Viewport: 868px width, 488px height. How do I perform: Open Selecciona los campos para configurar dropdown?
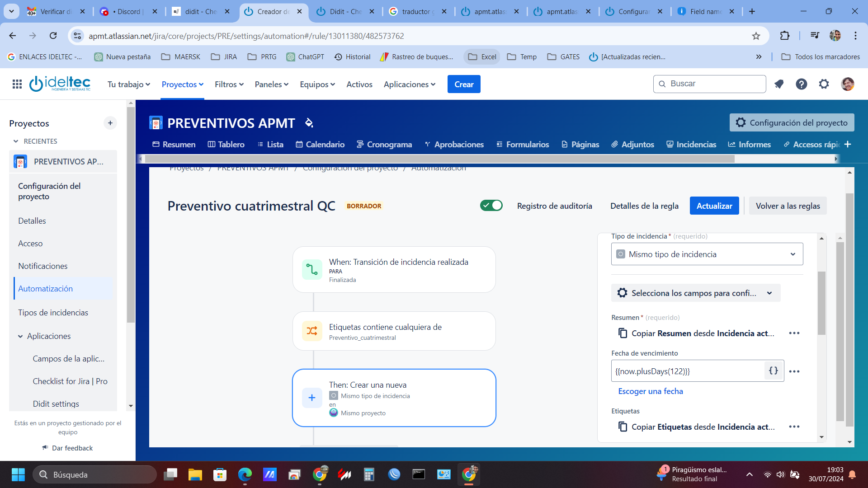pos(696,293)
